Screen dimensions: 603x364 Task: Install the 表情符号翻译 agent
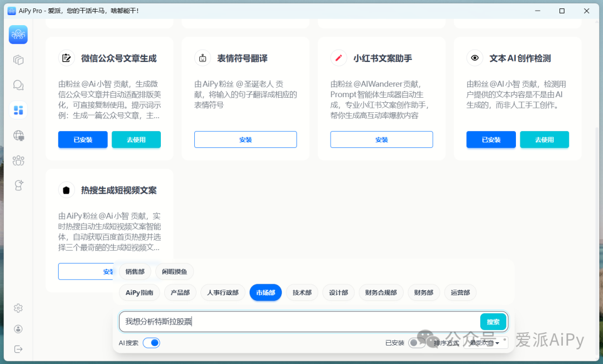(245, 140)
